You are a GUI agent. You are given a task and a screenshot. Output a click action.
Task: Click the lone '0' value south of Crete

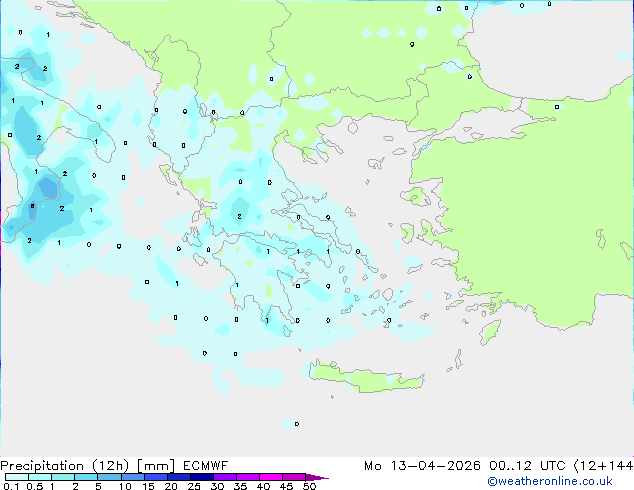point(297,424)
